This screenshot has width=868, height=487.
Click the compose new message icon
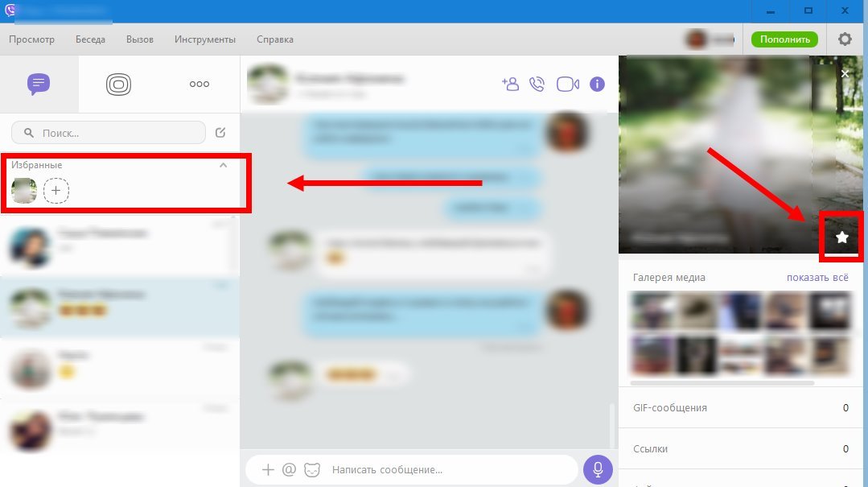click(220, 133)
